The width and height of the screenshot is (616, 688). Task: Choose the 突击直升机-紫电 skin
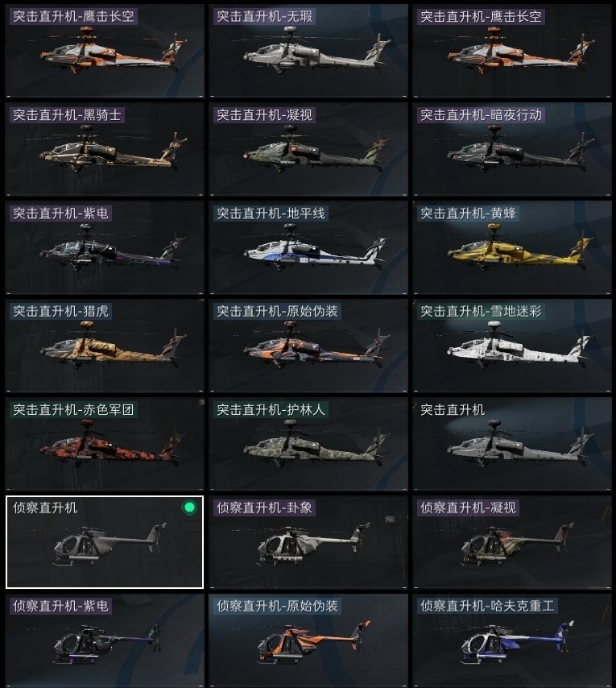pos(105,247)
